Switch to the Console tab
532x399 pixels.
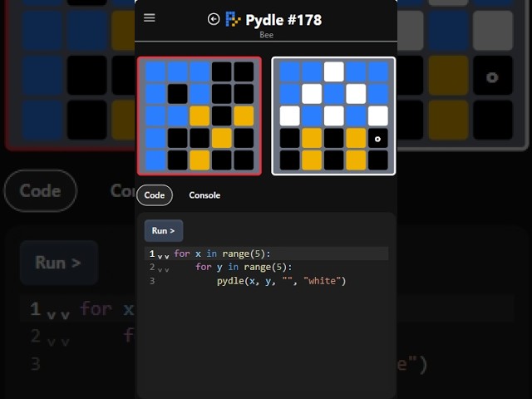click(204, 195)
